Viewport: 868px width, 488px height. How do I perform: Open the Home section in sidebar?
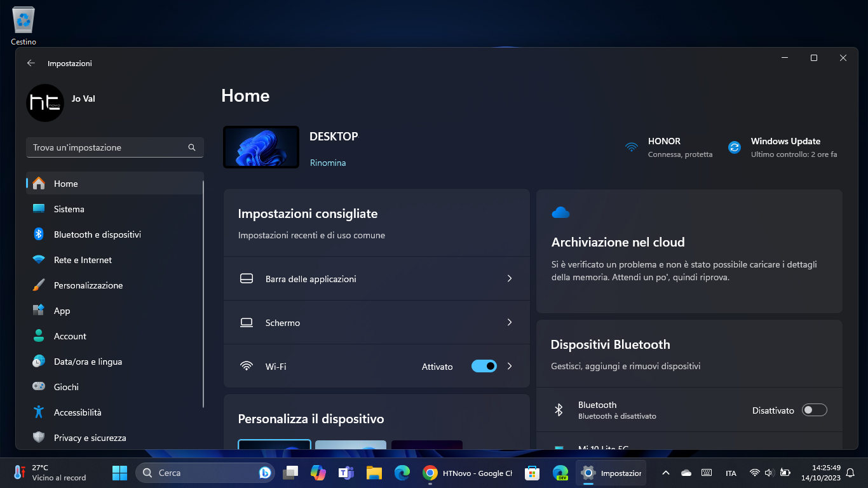tap(114, 184)
